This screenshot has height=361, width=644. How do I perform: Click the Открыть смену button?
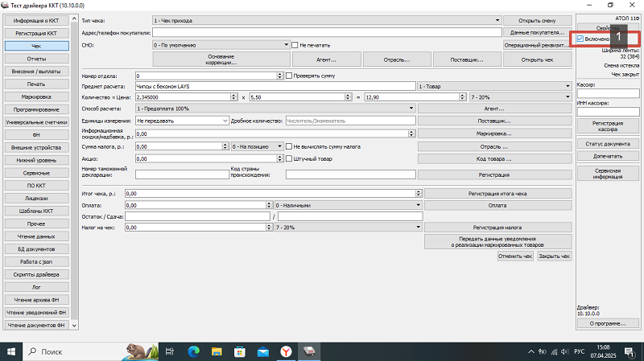click(x=537, y=21)
